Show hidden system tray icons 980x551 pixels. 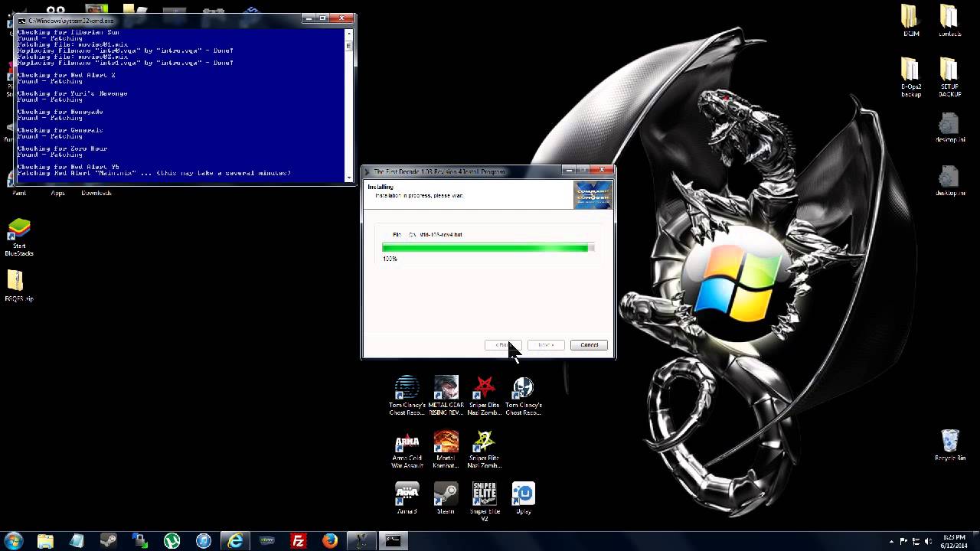point(892,541)
